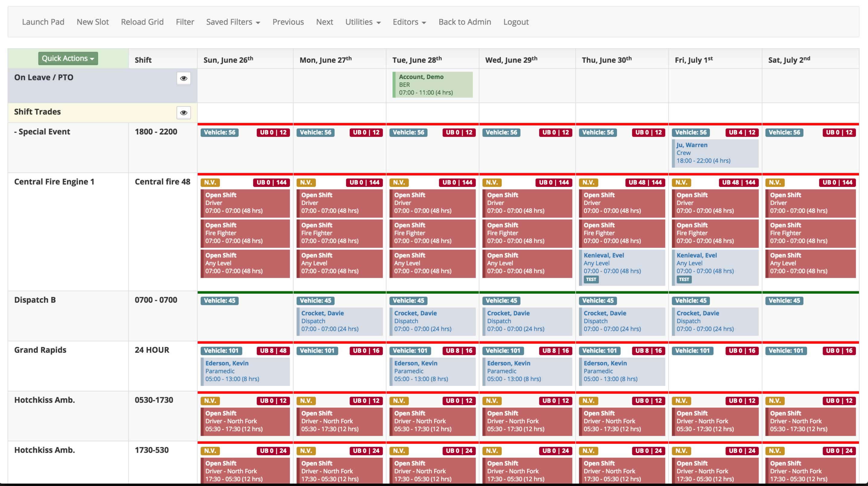Click UB 0 | 12 badge Wednesday Hotchkiss 0530-1730
868x486 pixels.
[556, 401]
